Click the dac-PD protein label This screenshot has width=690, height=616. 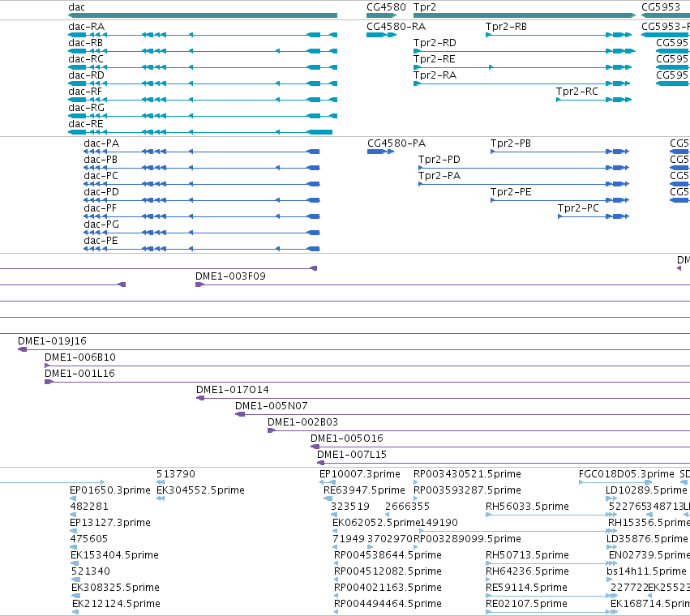coord(101,192)
